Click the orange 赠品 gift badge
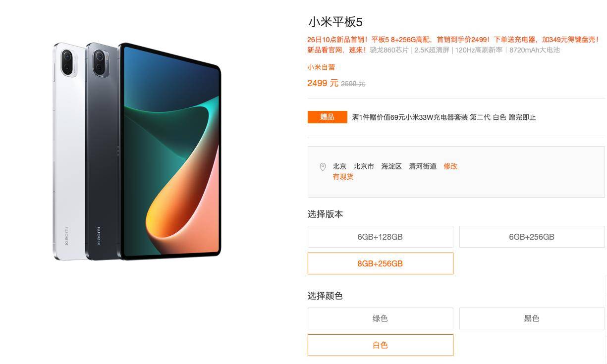The width and height of the screenshot is (607, 364). point(327,117)
